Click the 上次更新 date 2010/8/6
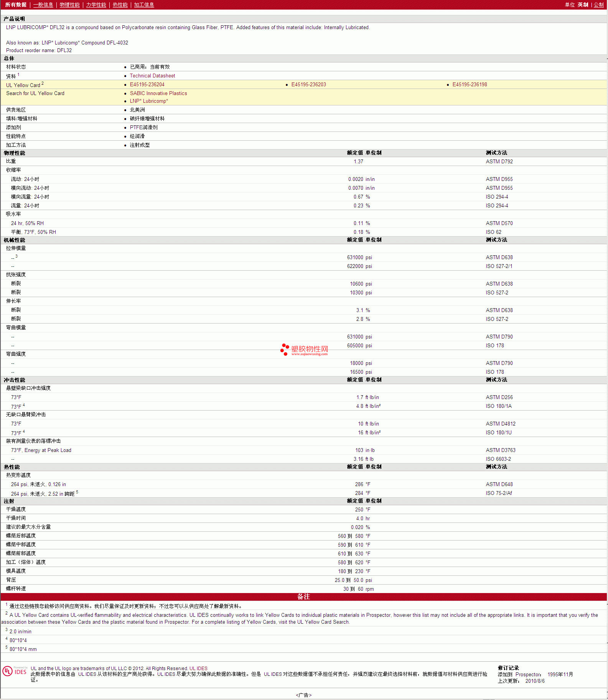Screen dimensions: 608x700 pyautogui.click(x=535, y=681)
